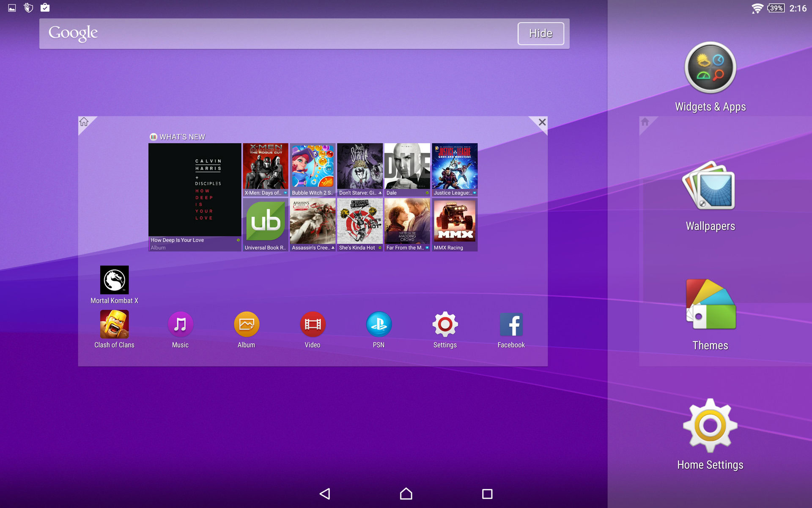
Task: Open Home Settings gear
Action: click(710, 425)
